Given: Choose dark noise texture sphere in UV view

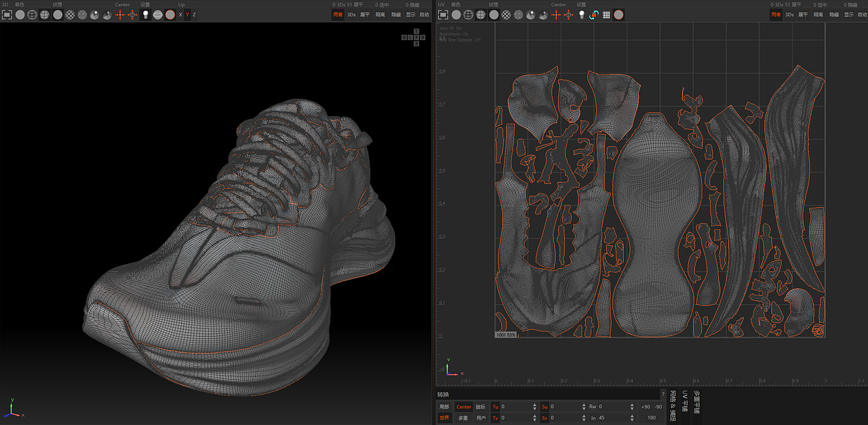Looking at the screenshot, I should pyautogui.click(x=518, y=14).
